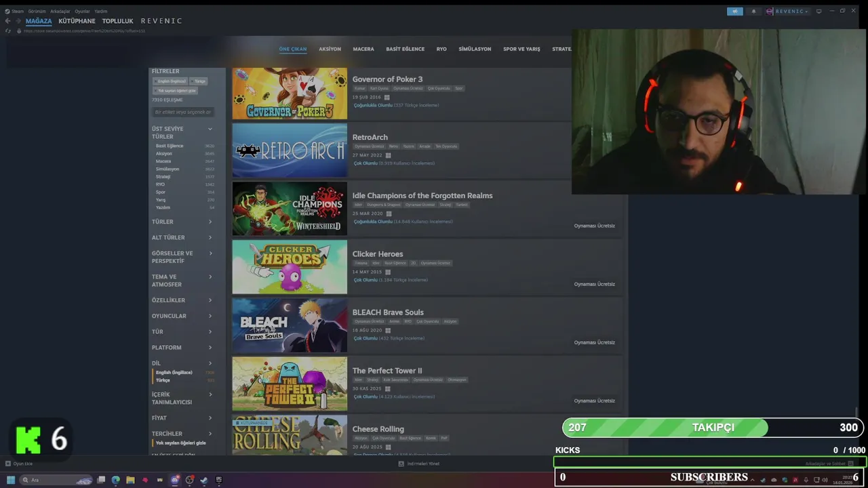Open the Steam announcements megaphone button
The image size is (868, 488).
735,12
